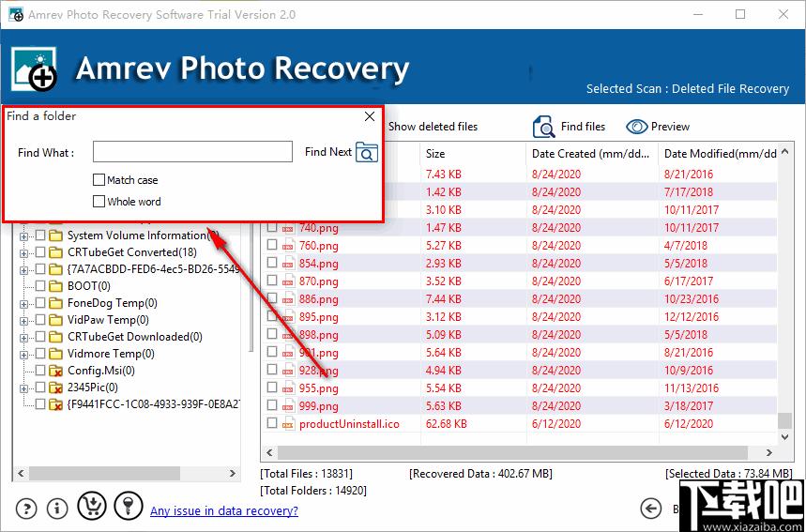The image size is (806, 532).
Task: Click file list scroll right arrow
Action: click(769, 453)
